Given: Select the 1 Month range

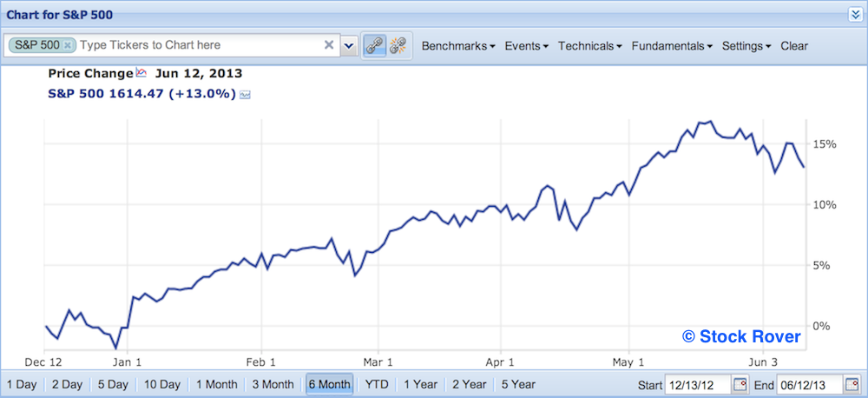Looking at the screenshot, I should (216, 384).
